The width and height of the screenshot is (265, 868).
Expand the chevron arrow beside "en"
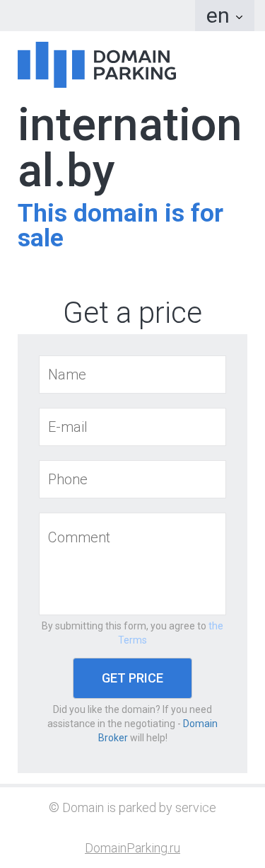click(239, 17)
